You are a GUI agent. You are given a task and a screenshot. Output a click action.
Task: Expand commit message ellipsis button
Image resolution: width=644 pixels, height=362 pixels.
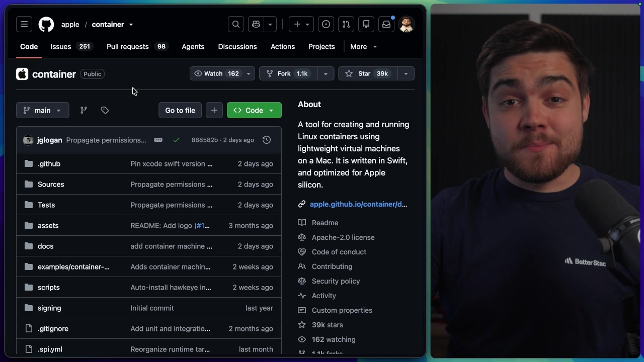point(158,140)
